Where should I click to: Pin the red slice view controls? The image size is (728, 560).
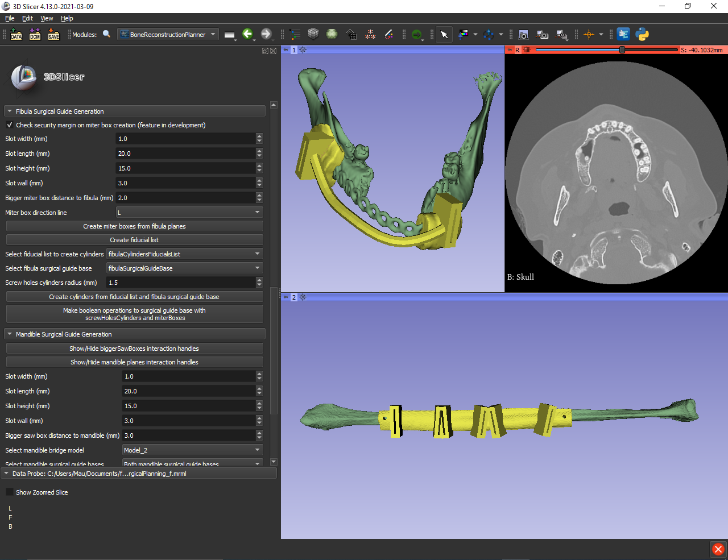click(x=510, y=50)
